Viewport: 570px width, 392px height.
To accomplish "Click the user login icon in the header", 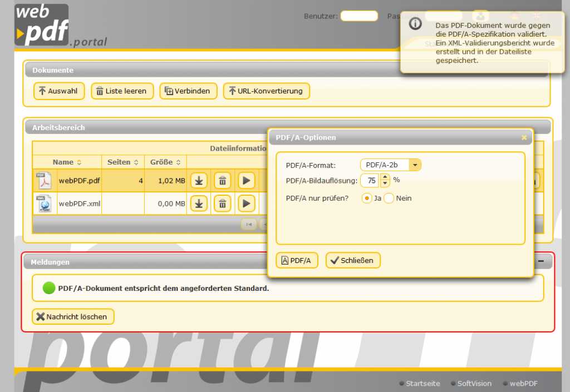I will point(480,16).
